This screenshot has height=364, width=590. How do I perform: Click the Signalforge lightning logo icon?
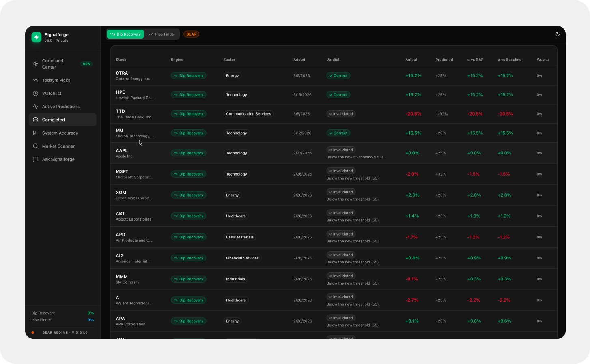37,37
